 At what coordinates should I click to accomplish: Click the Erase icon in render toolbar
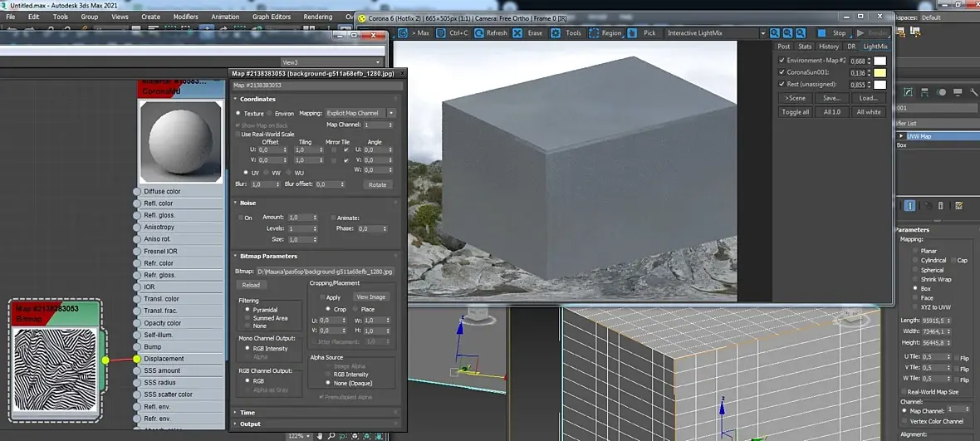coord(519,33)
